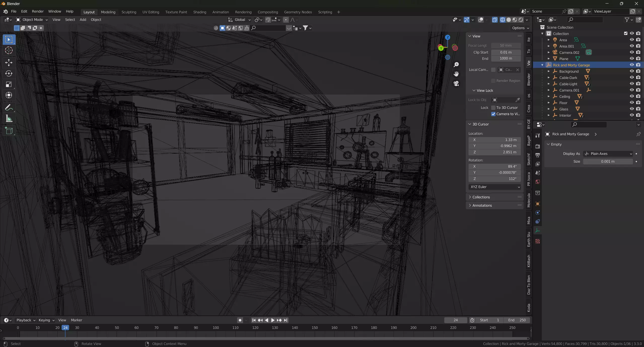
Task: Enable Lock To 3D Cursor checkbox
Action: 493,108
